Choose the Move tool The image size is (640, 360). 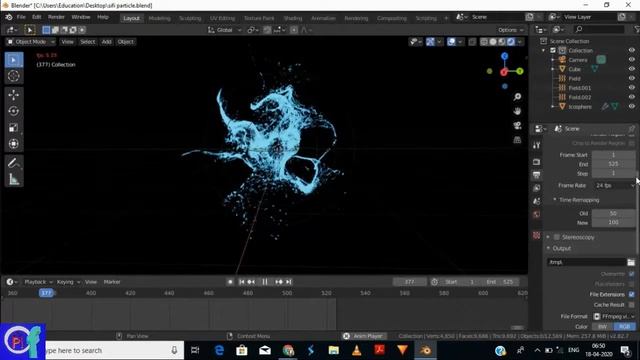pos(13,95)
